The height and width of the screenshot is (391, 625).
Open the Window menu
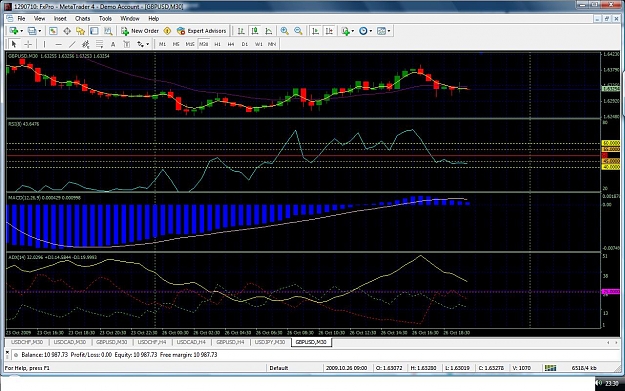(130, 18)
